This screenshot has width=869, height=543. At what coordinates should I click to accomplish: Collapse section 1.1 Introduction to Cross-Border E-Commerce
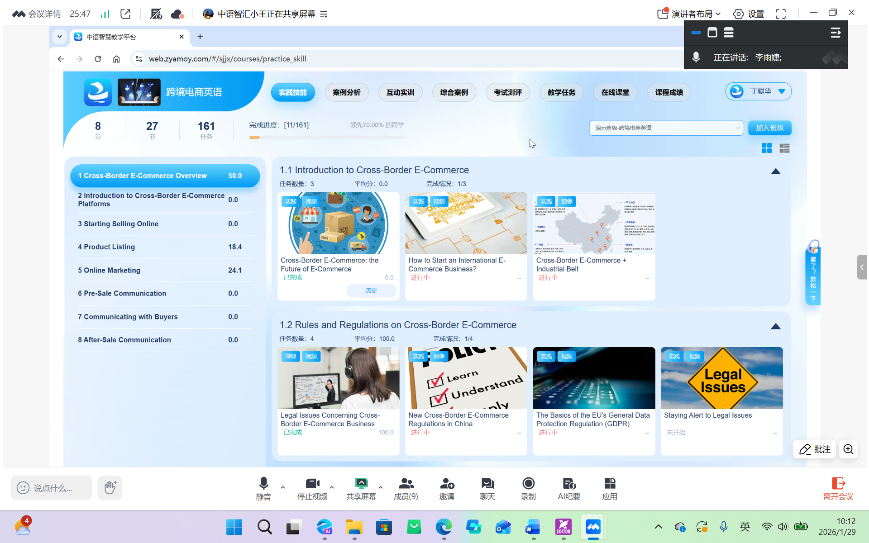click(x=775, y=171)
